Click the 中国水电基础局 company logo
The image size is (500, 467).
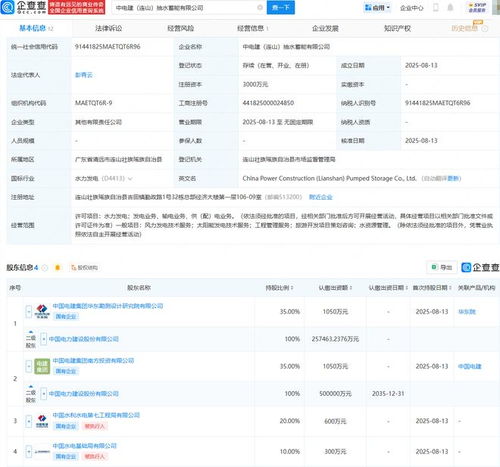point(42,452)
